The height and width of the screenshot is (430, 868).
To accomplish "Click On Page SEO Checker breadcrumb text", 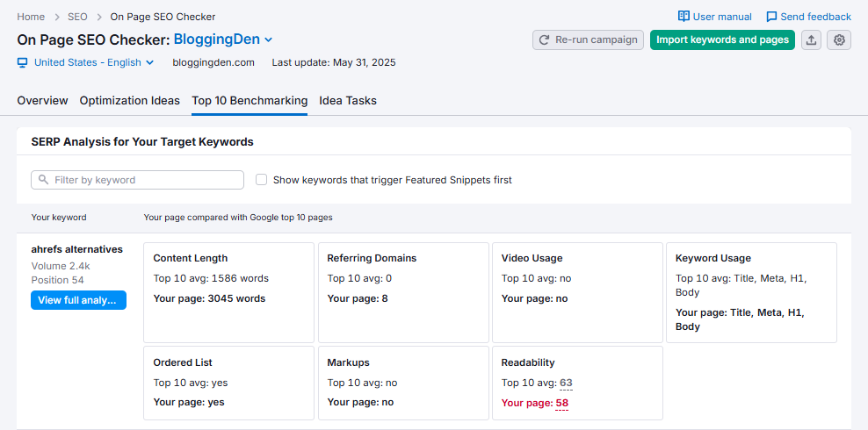I will click(x=163, y=17).
